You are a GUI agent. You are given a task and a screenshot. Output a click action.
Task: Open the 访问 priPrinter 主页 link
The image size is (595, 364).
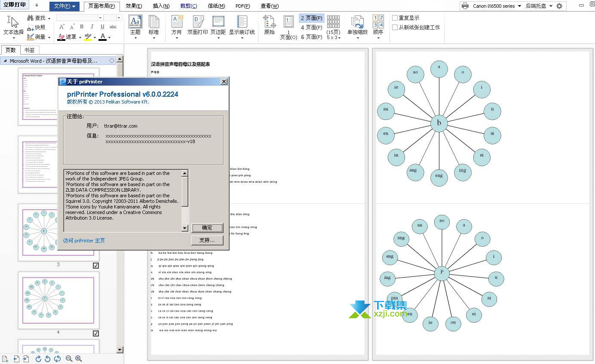click(x=84, y=241)
